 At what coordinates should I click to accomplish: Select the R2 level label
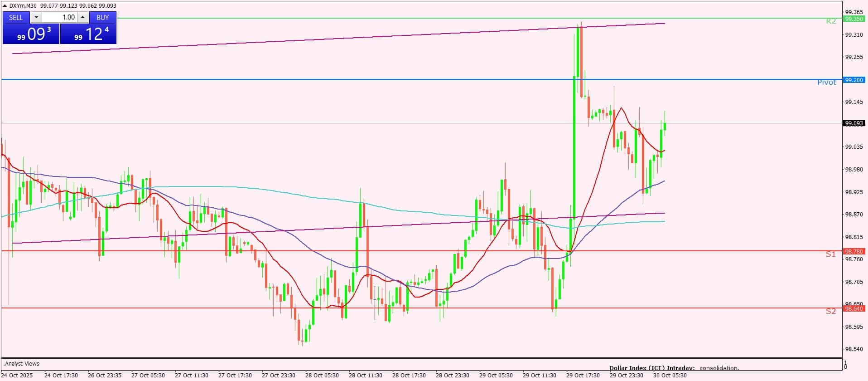[831, 21]
